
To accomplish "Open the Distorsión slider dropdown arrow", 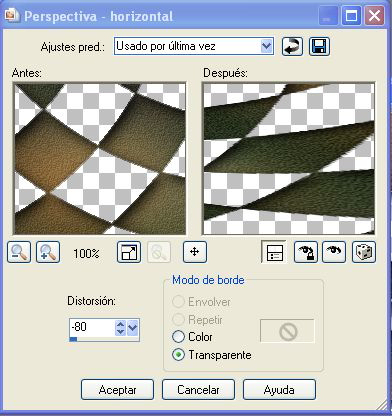I will 133,328.
